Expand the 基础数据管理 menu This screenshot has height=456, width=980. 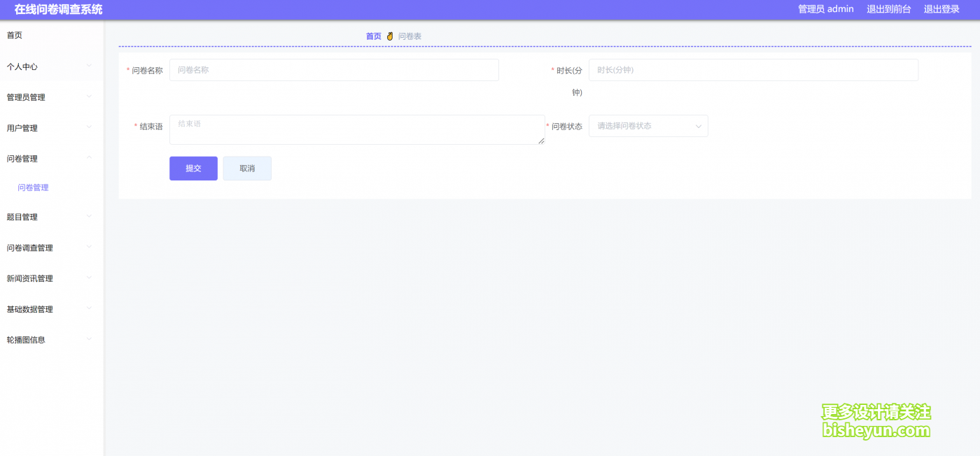[x=29, y=309]
